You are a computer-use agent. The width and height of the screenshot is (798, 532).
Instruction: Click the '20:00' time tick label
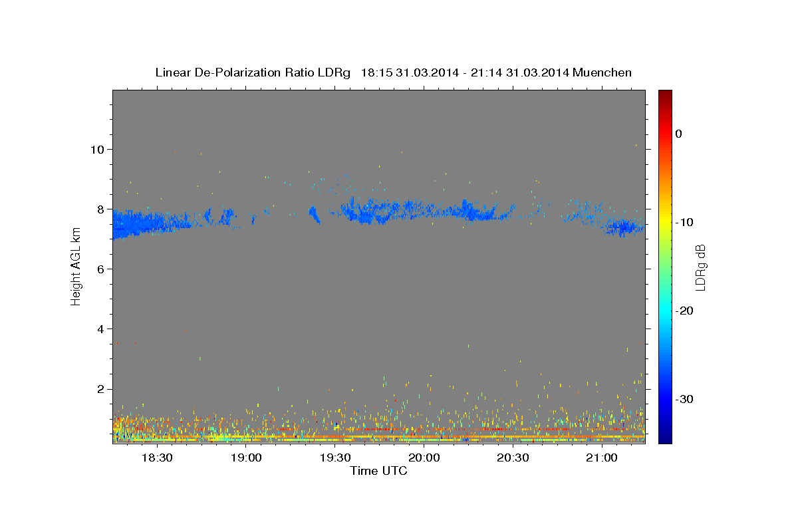(424, 458)
